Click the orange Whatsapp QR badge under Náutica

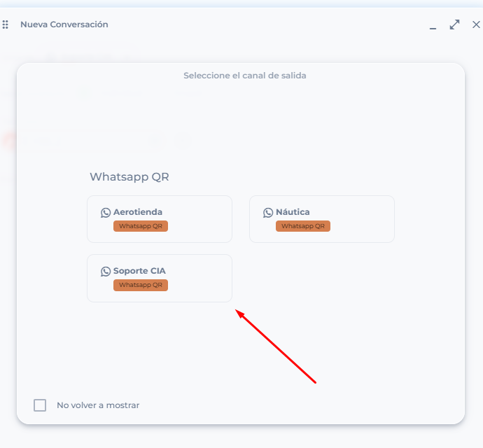coord(303,226)
